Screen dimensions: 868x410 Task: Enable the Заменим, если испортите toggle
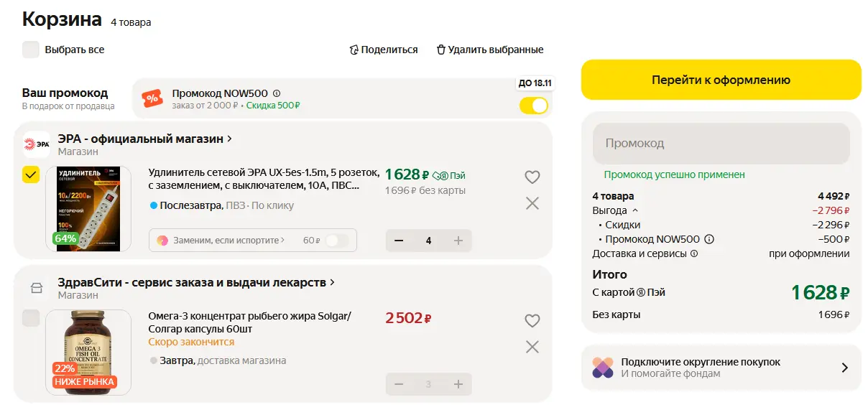coord(336,241)
